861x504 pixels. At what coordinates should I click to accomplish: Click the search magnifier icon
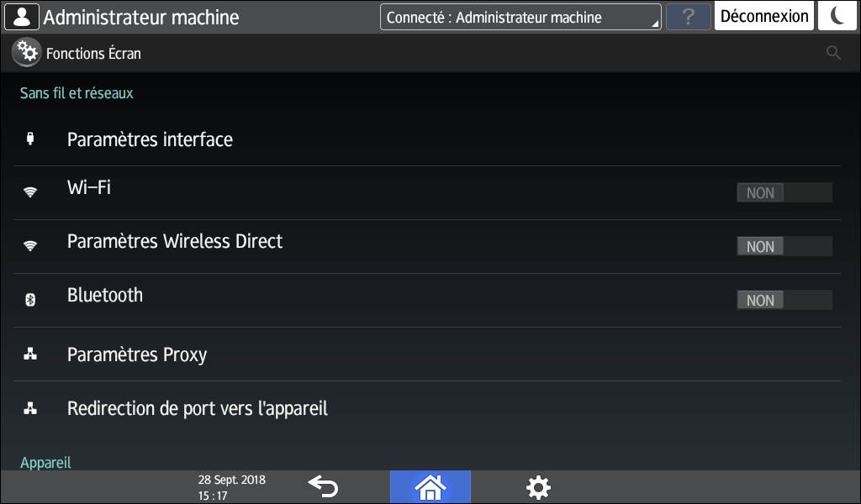click(x=833, y=53)
